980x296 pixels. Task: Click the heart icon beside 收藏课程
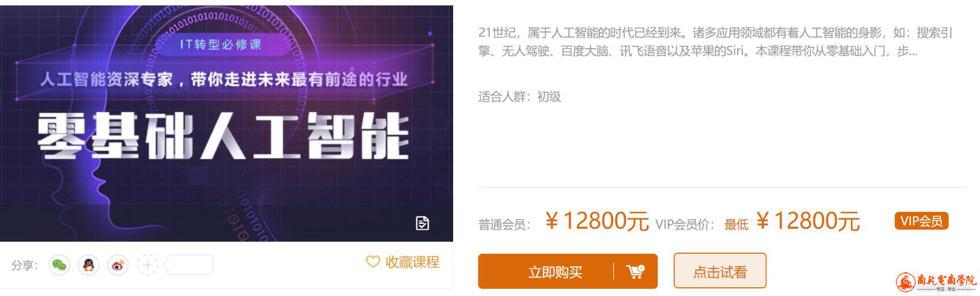pyautogui.click(x=373, y=262)
